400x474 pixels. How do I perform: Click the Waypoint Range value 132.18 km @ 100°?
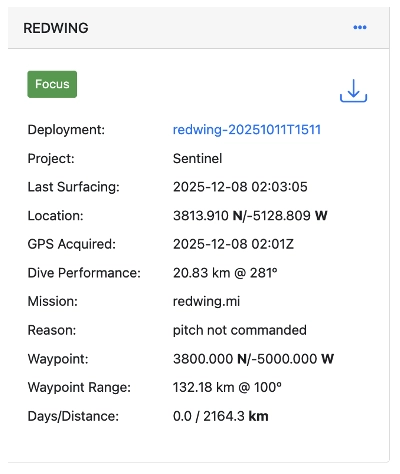[227, 388]
